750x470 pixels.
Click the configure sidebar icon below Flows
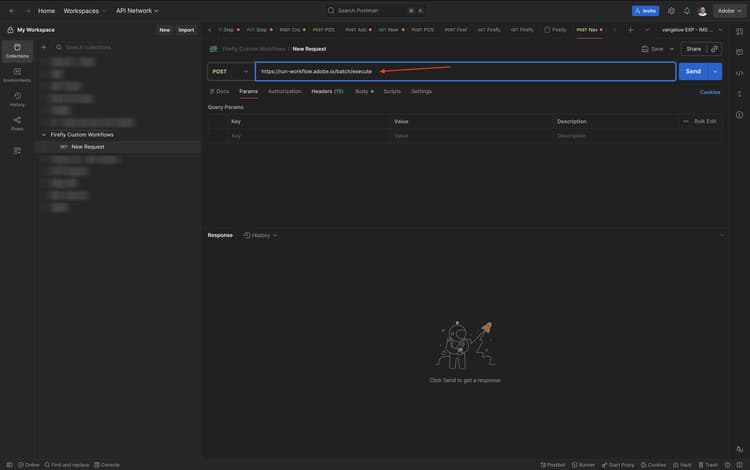[17, 151]
